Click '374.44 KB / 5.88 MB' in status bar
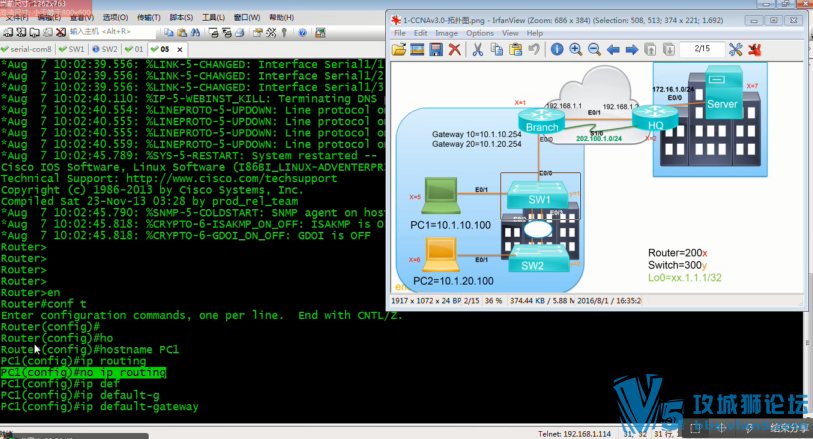 click(541, 301)
